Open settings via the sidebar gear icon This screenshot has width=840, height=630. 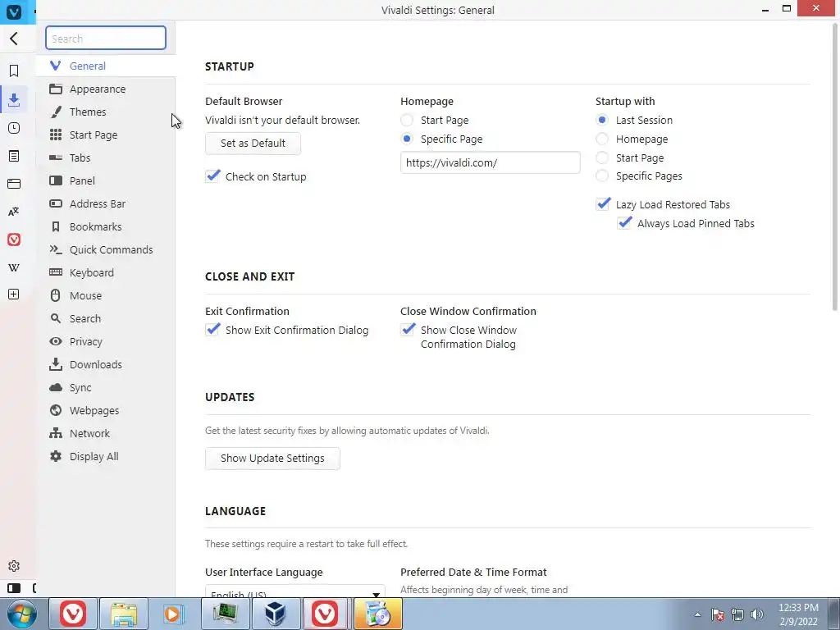click(x=14, y=566)
